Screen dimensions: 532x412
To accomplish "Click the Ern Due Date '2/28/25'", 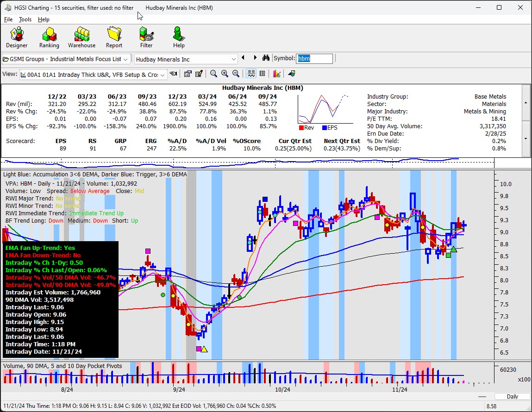I will [x=495, y=134].
